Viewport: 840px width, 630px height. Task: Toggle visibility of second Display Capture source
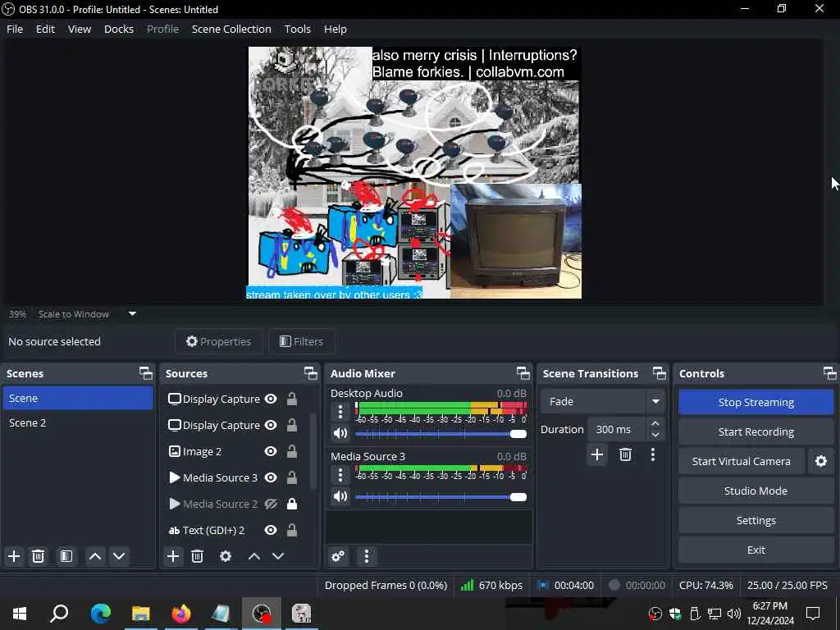click(271, 426)
